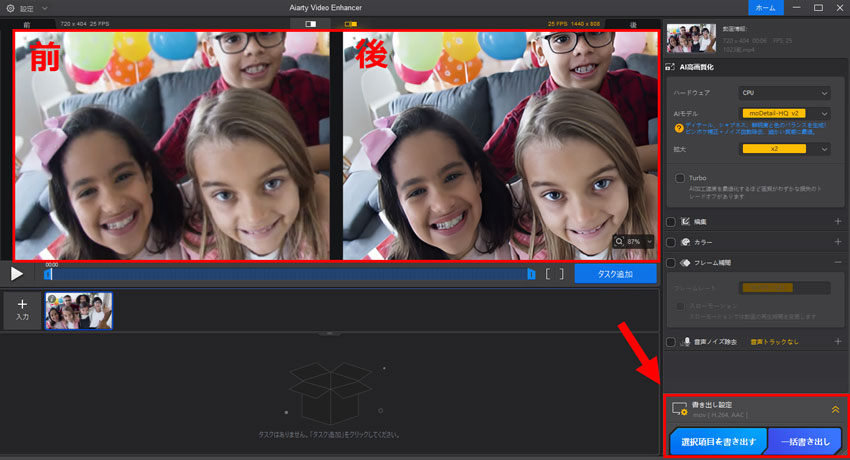The width and height of the screenshot is (850, 460).
Task: Enable the 編集 checkbox
Action: [671, 222]
